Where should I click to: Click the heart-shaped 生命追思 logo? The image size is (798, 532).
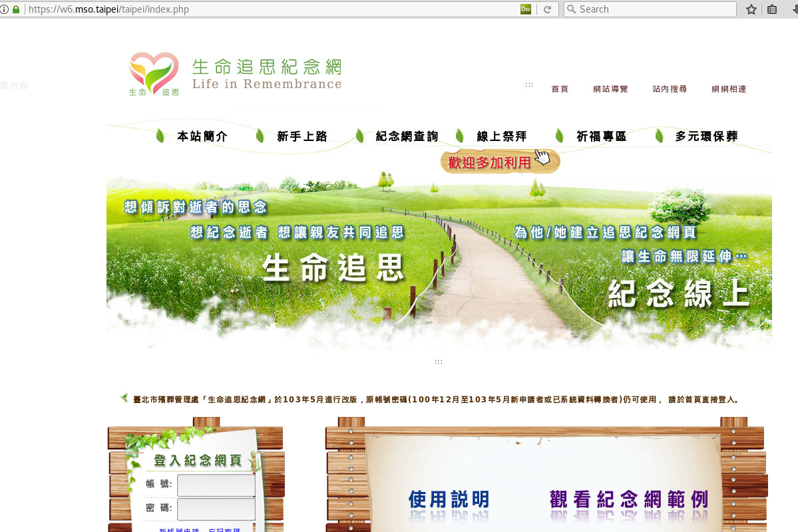(154, 74)
